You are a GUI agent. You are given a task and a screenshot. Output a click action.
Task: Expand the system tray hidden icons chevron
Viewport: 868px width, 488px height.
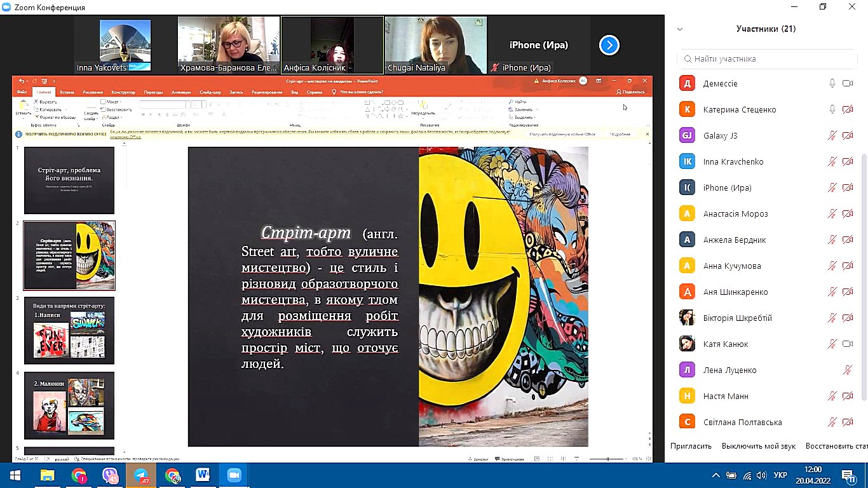pyautogui.click(x=716, y=475)
